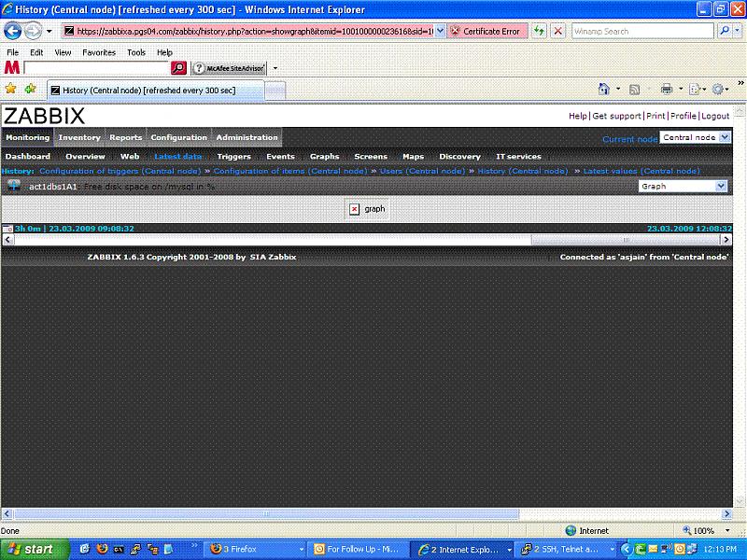Click the time period scrollbar left arrow

pyautogui.click(x=7, y=240)
